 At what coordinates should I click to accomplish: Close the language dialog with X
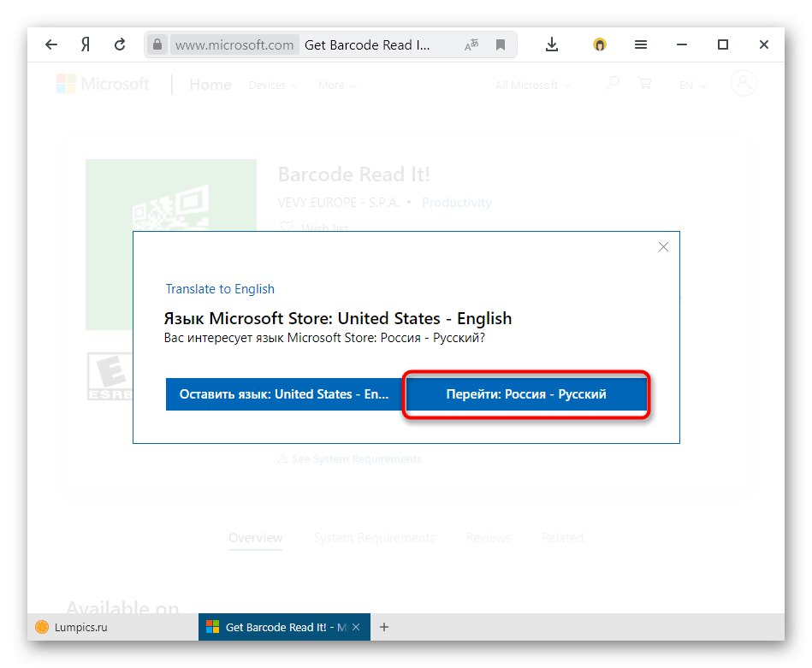[x=663, y=247]
